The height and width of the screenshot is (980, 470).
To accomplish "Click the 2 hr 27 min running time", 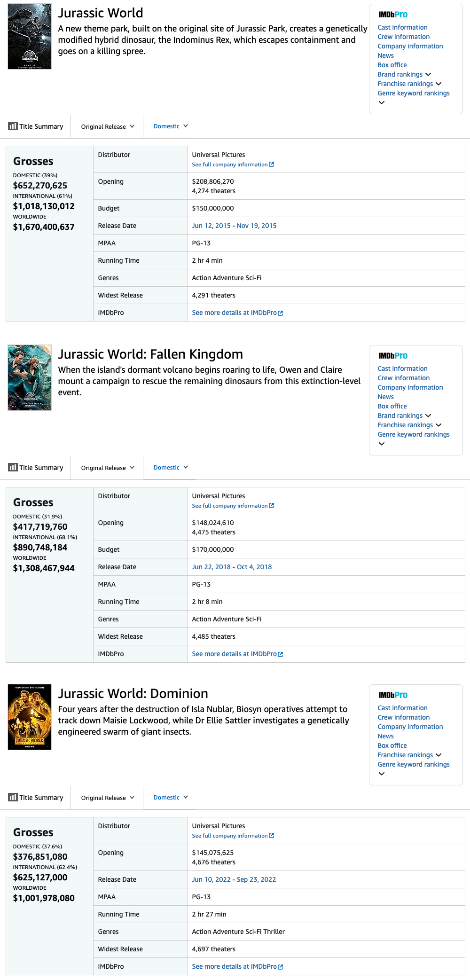I will coord(209,914).
